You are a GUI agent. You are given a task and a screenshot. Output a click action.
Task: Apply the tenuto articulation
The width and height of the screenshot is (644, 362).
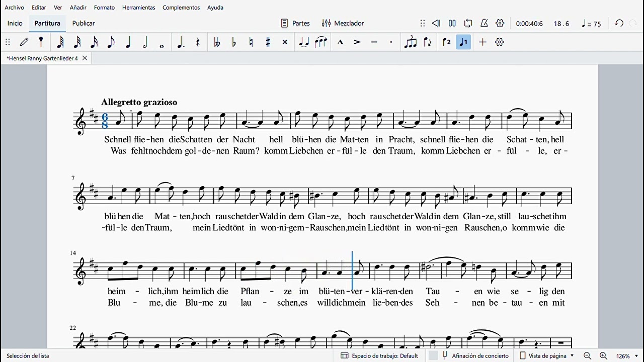coord(374,42)
